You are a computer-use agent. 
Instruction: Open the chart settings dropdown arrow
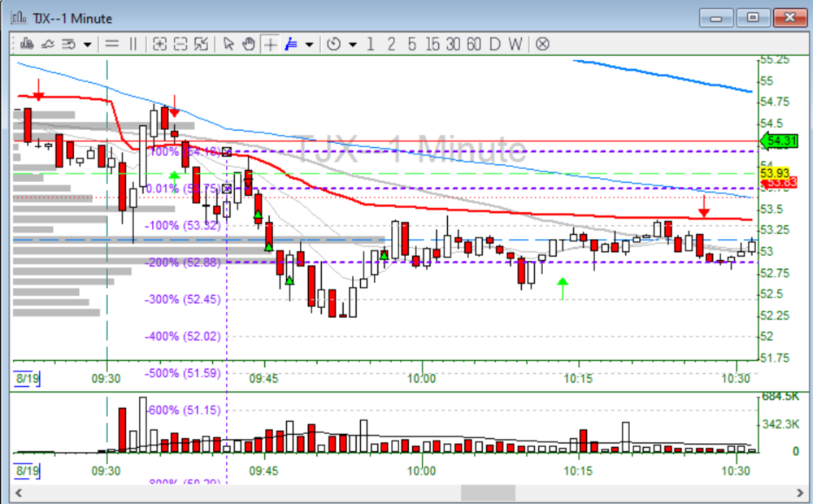click(86, 44)
